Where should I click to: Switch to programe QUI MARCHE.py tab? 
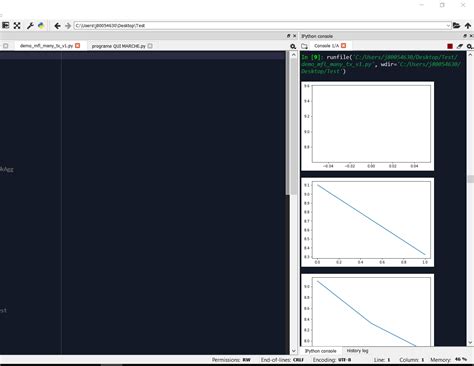point(119,46)
